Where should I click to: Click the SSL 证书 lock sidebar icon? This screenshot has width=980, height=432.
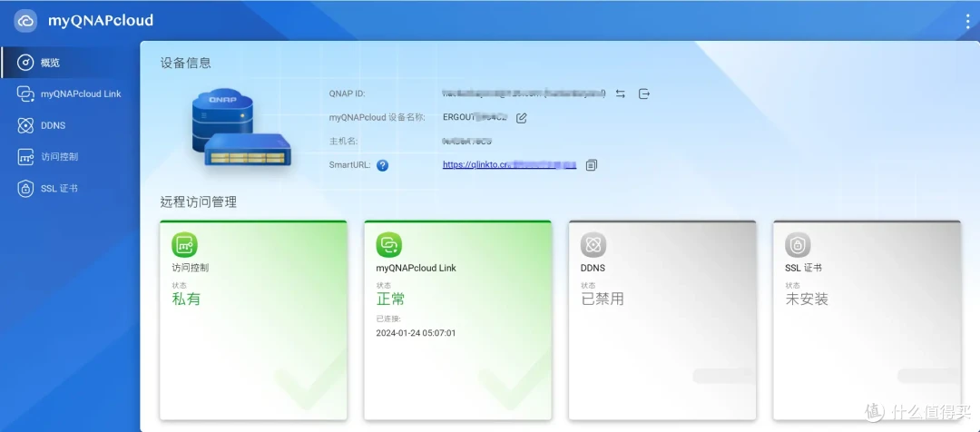coord(25,188)
